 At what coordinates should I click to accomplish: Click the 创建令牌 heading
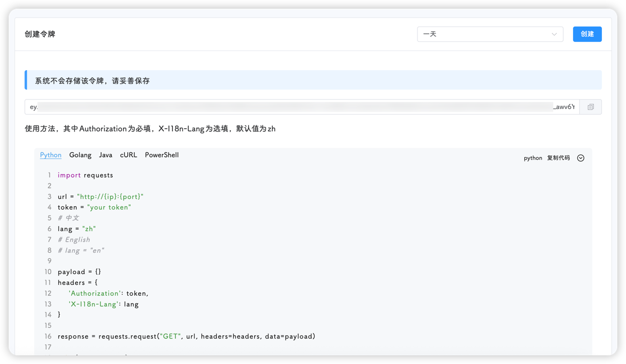pos(40,34)
